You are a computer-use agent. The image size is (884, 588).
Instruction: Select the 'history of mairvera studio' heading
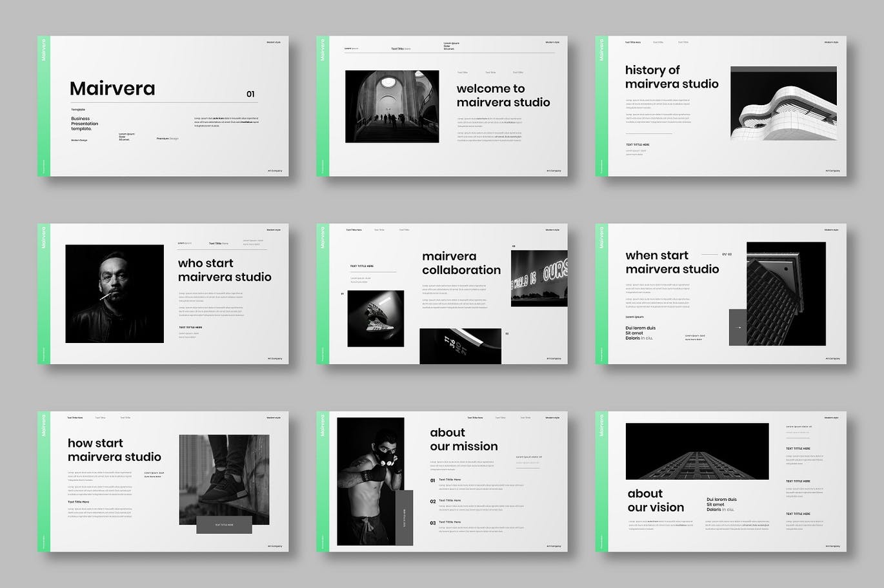point(671,77)
